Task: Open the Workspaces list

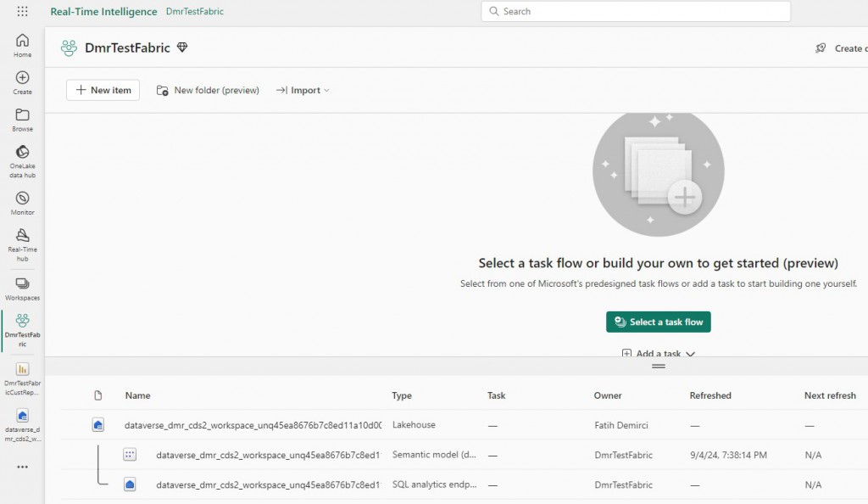Action: [22, 288]
